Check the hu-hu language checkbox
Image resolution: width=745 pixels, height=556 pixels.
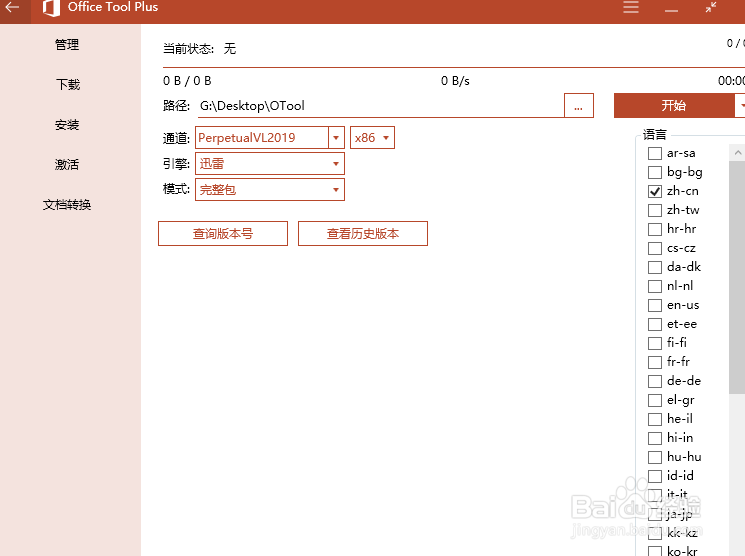655,457
